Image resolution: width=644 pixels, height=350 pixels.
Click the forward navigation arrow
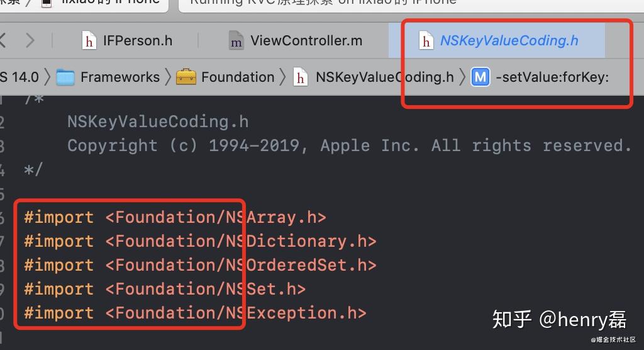(30, 41)
